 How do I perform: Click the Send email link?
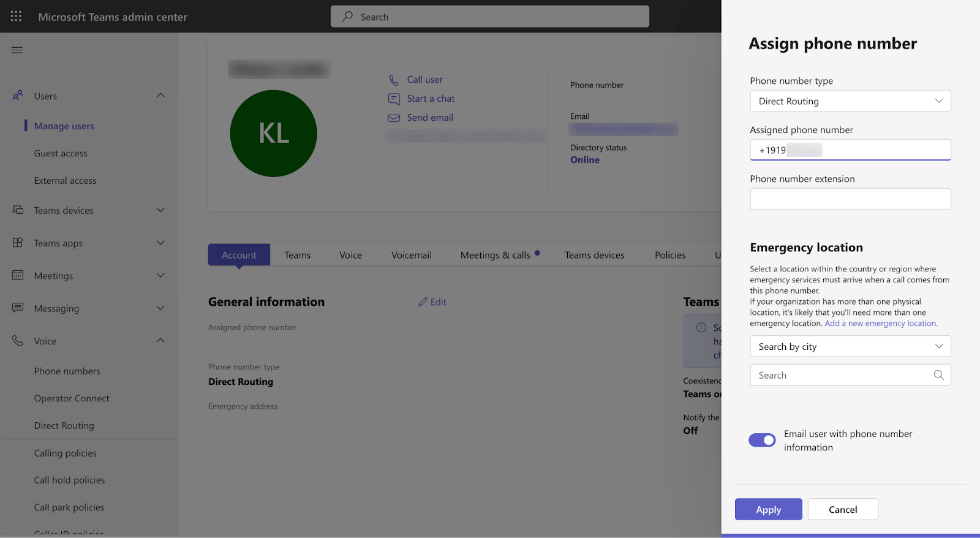point(430,118)
